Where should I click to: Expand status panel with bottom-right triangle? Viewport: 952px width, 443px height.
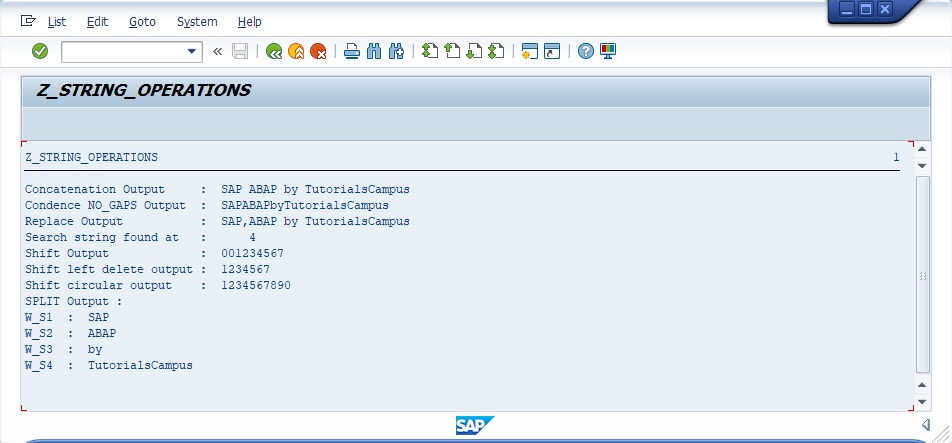(x=925, y=424)
